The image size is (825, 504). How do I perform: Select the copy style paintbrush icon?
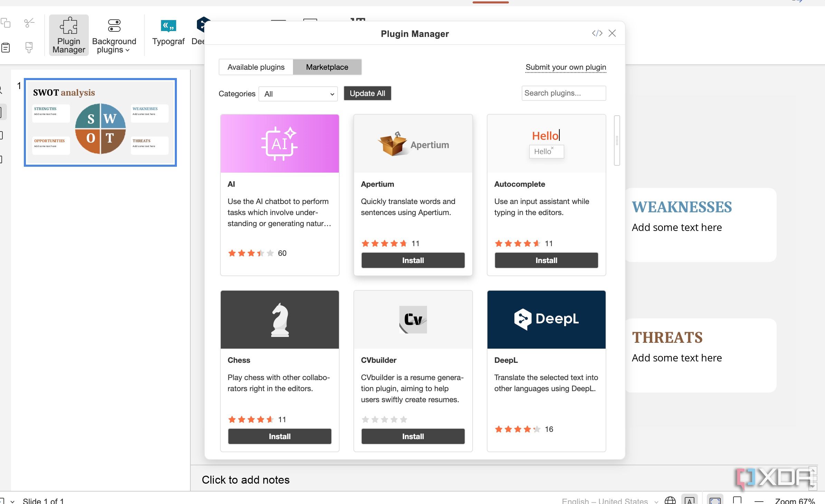(x=29, y=47)
